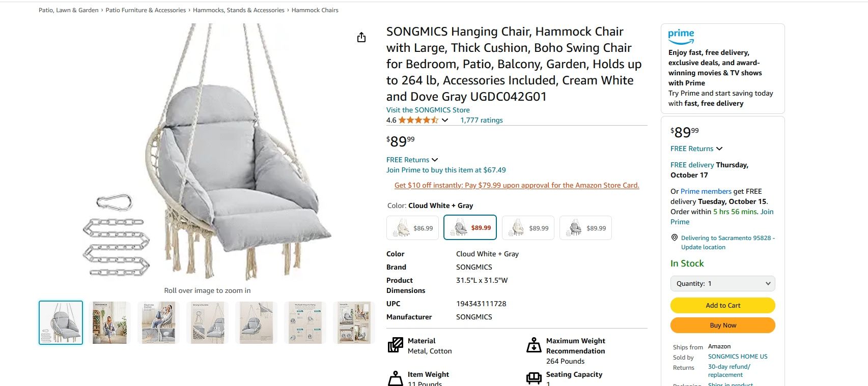Open the Patio, Lawn & Garden breadcrumb

68,10
